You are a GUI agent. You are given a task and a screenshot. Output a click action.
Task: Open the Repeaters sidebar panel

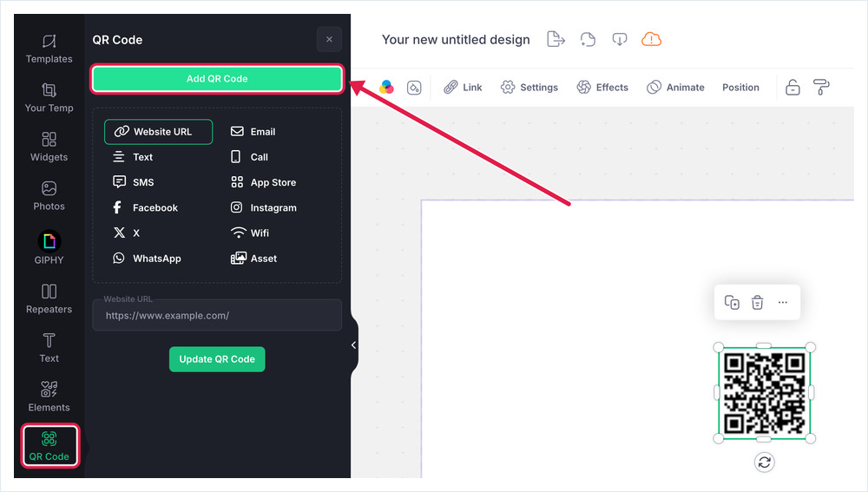coord(49,298)
